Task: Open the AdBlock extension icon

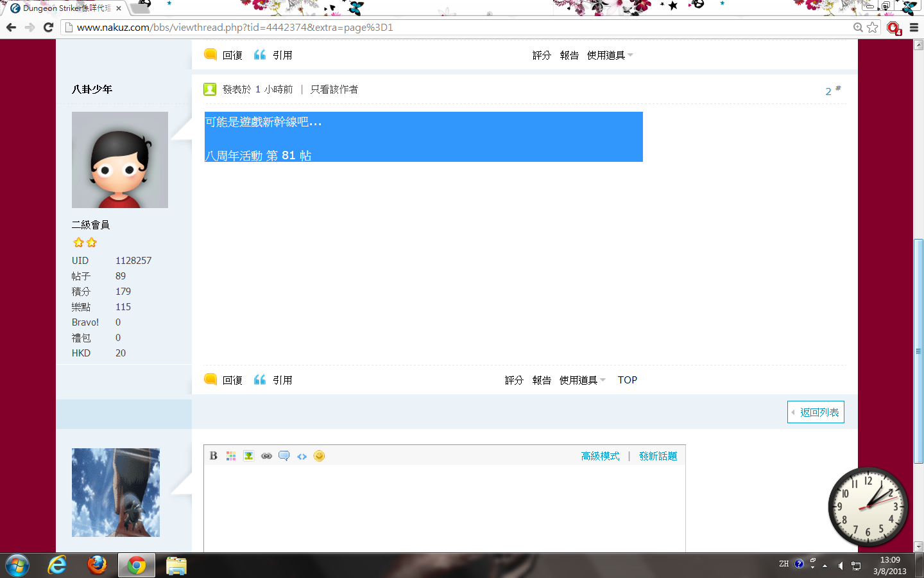Action: pos(894,28)
